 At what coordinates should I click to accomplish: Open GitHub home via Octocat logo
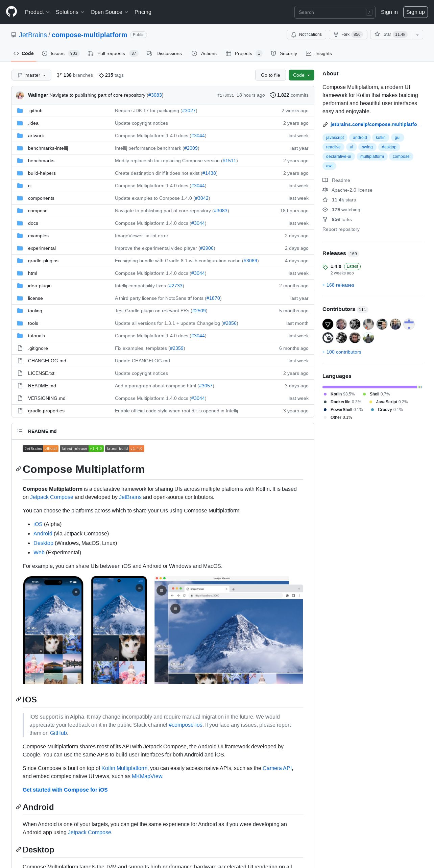click(x=11, y=12)
